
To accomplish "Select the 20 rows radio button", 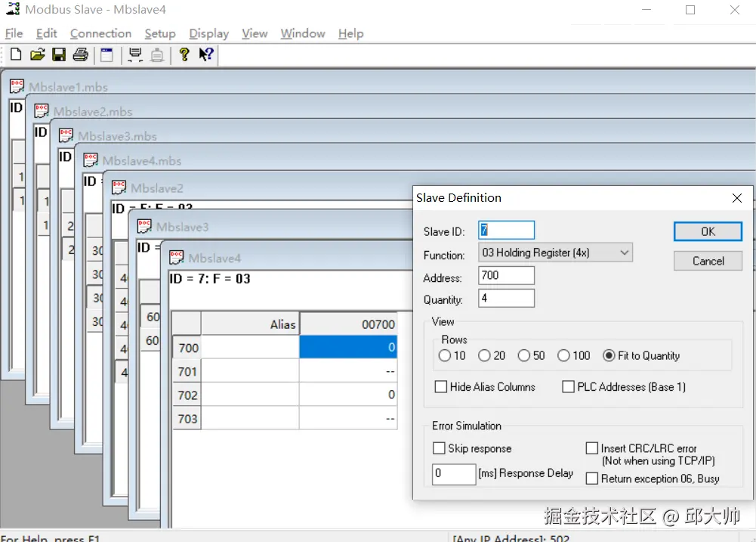I will click(x=484, y=356).
